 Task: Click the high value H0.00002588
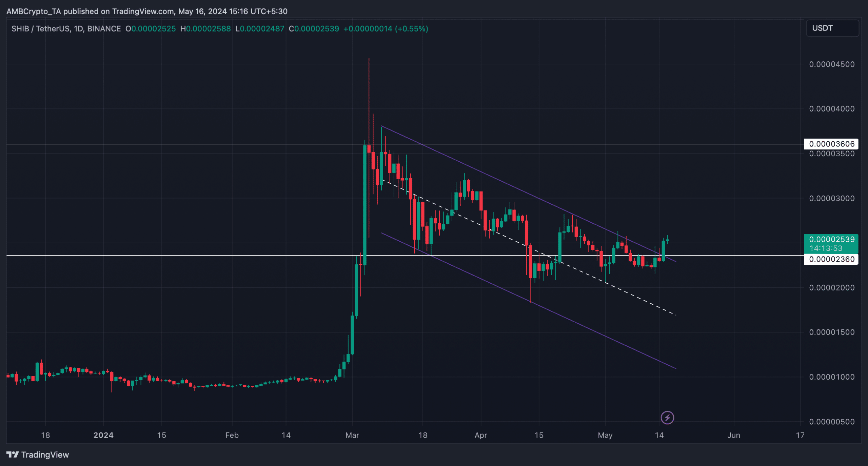(x=205, y=29)
